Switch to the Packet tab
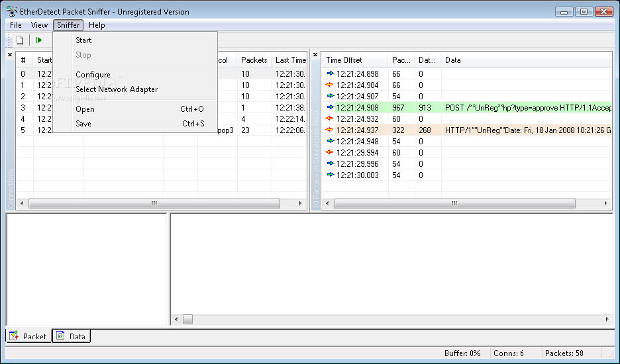Screen dimensions: 620x364 (28, 336)
